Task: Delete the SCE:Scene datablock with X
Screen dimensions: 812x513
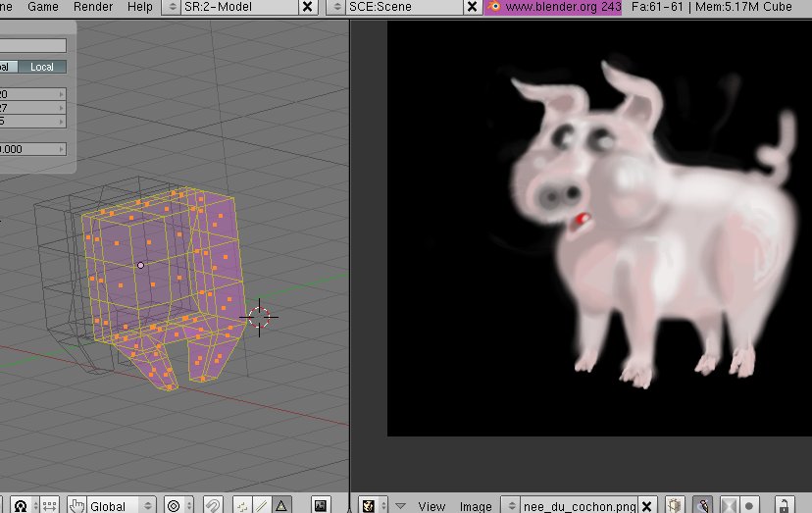Action: (472, 7)
